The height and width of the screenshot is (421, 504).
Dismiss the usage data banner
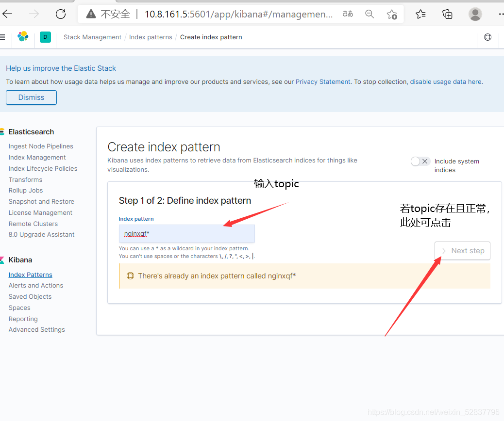pyautogui.click(x=31, y=97)
